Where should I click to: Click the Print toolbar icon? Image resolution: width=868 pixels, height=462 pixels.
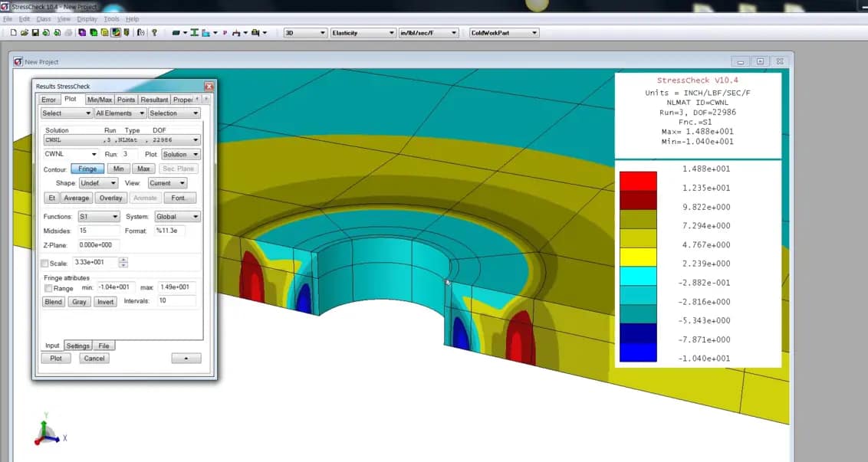(67, 32)
